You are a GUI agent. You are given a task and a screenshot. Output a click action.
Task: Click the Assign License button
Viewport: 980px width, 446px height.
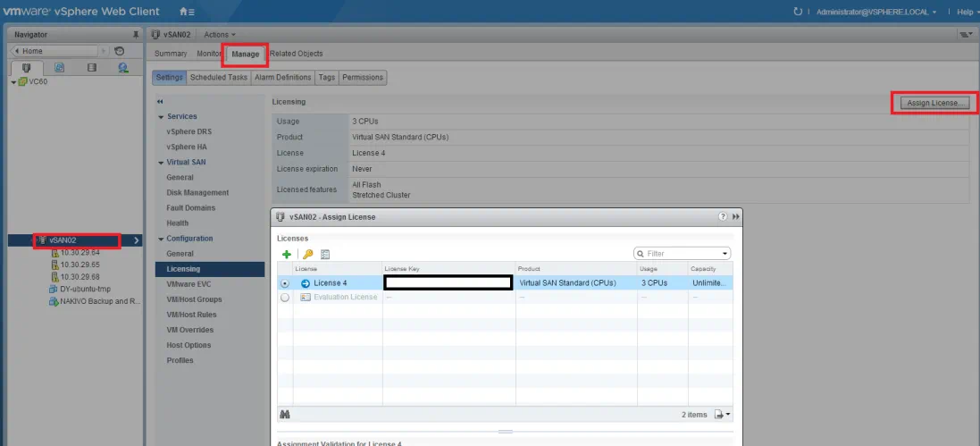coord(934,103)
